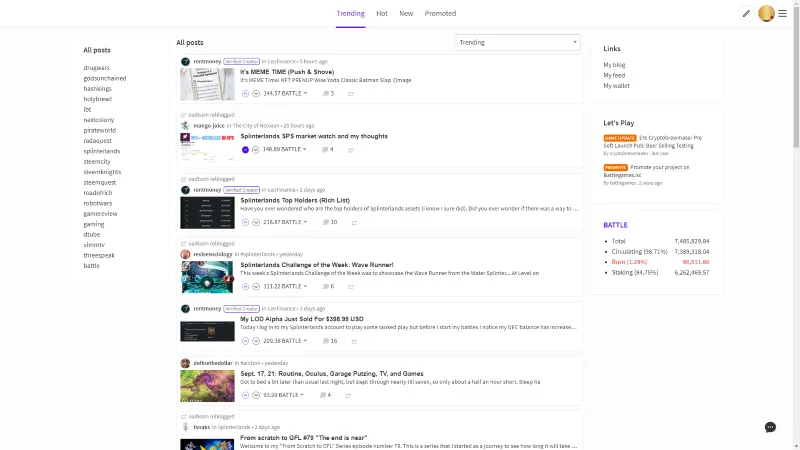Select the threespeak tag in sidebar
The height and width of the screenshot is (450, 800).
pos(99,255)
